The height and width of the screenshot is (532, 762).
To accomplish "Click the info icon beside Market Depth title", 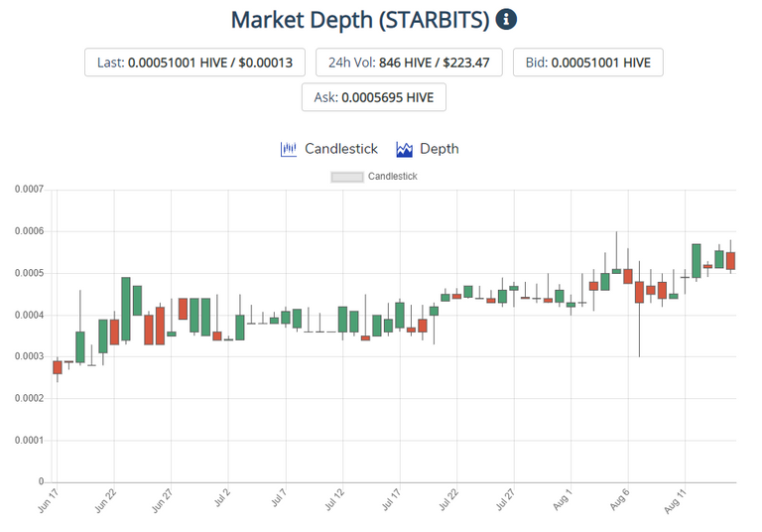I will [506, 20].
